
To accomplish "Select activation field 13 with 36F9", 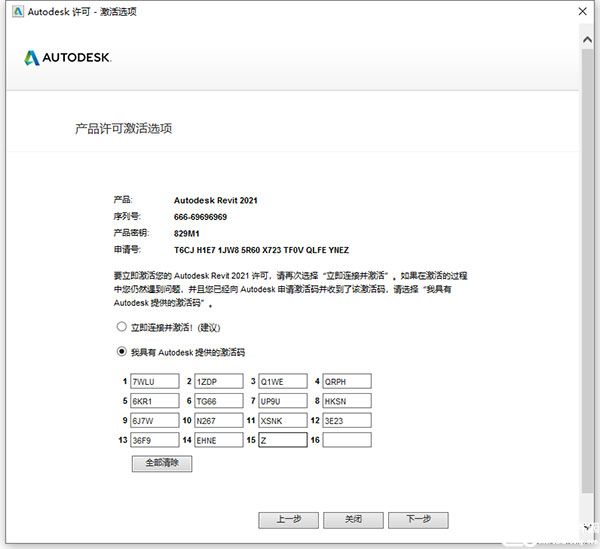I will click(x=154, y=440).
